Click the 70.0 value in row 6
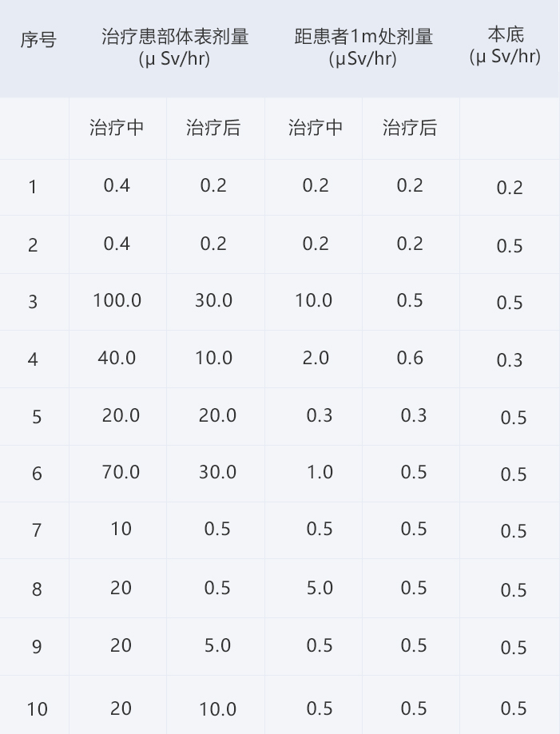 click(x=121, y=472)
